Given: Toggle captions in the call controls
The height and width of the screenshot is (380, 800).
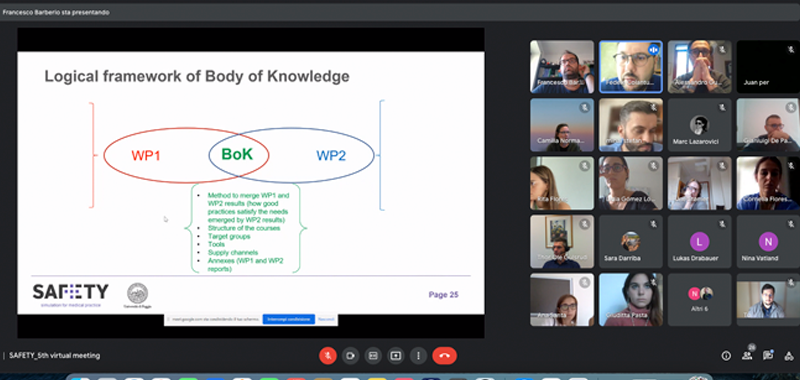Looking at the screenshot, I should [373, 356].
